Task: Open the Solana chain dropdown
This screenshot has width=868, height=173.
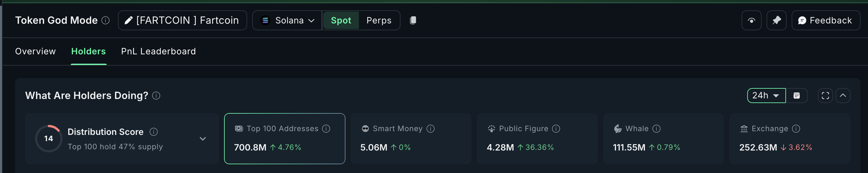Action: pos(288,21)
